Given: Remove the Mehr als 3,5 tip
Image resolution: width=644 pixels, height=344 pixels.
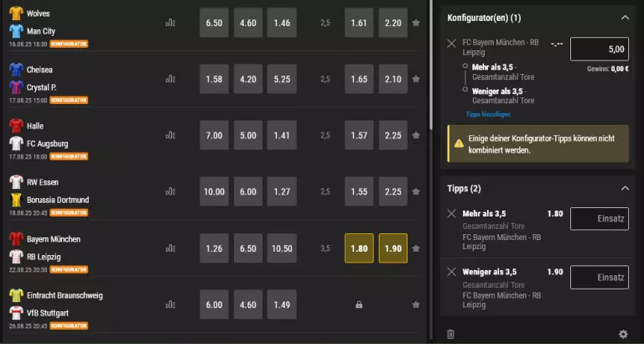Looking at the screenshot, I should click(x=451, y=214).
